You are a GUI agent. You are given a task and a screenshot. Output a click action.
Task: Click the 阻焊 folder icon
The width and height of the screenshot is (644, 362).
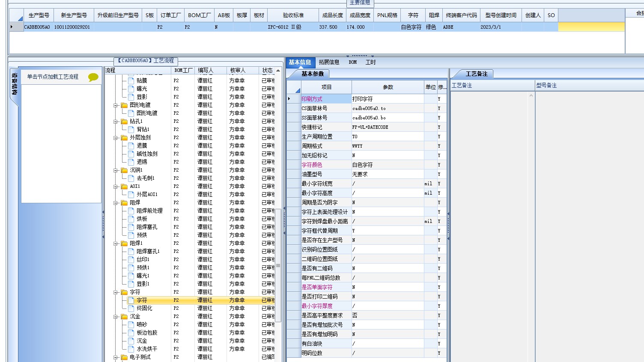point(124,203)
